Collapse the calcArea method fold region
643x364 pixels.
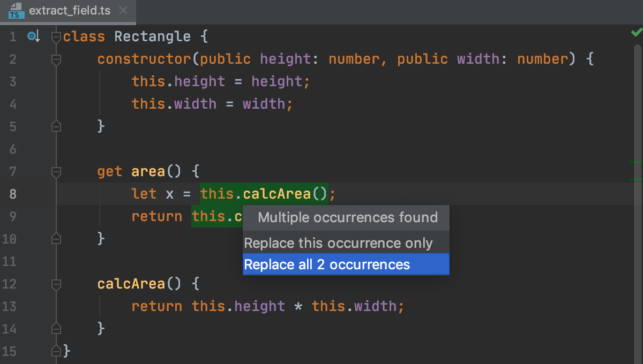56,284
